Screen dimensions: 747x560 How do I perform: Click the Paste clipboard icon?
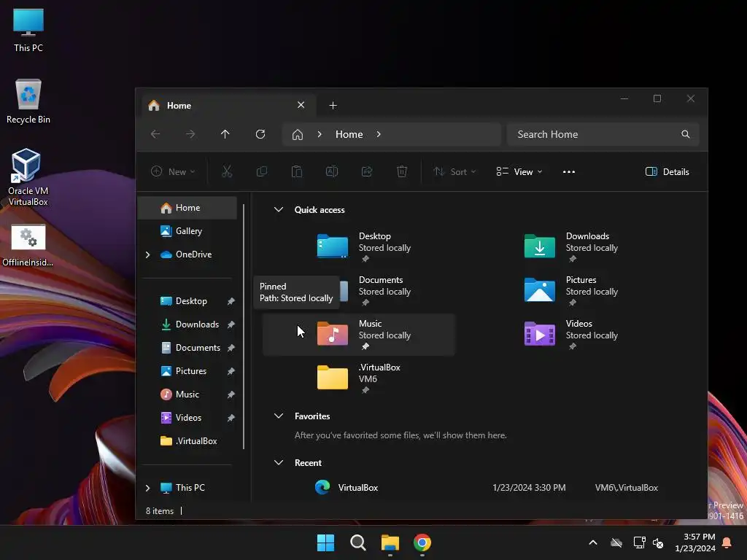pyautogui.click(x=296, y=171)
